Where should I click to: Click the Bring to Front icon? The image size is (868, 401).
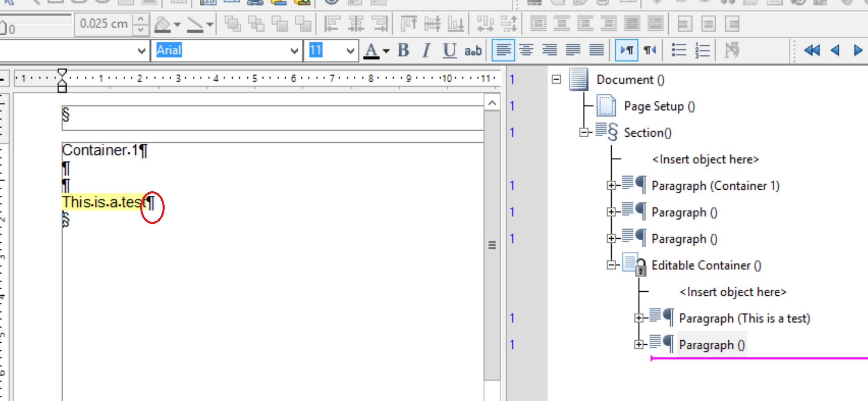pyautogui.click(x=233, y=24)
